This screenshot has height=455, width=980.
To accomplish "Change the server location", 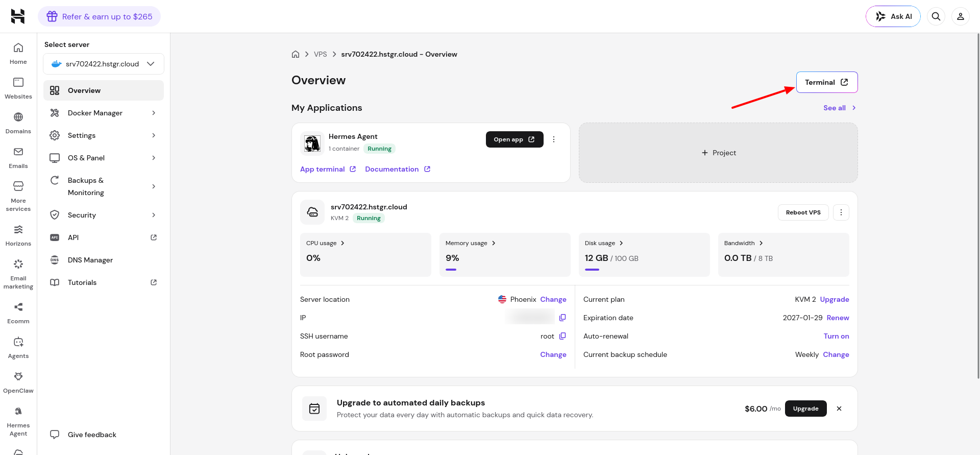I will click(x=553, y=299).
